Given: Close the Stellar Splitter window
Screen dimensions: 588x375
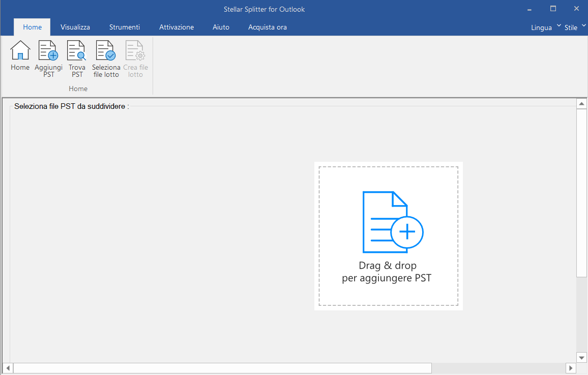Looking at the screenshot, I should 576,9.
